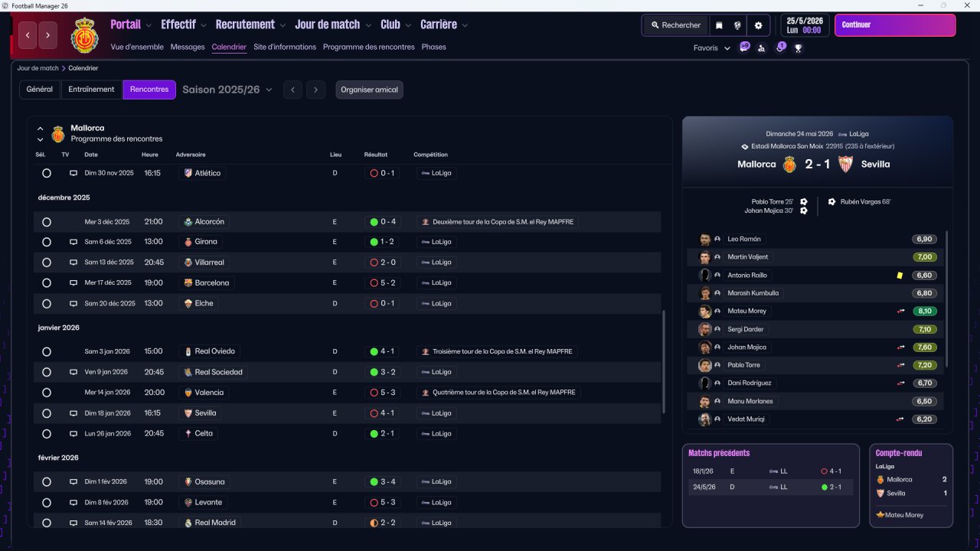
Task: Select the radio button on the Alcorcón row
Action: pyautogui.click(x=47, y=222)
